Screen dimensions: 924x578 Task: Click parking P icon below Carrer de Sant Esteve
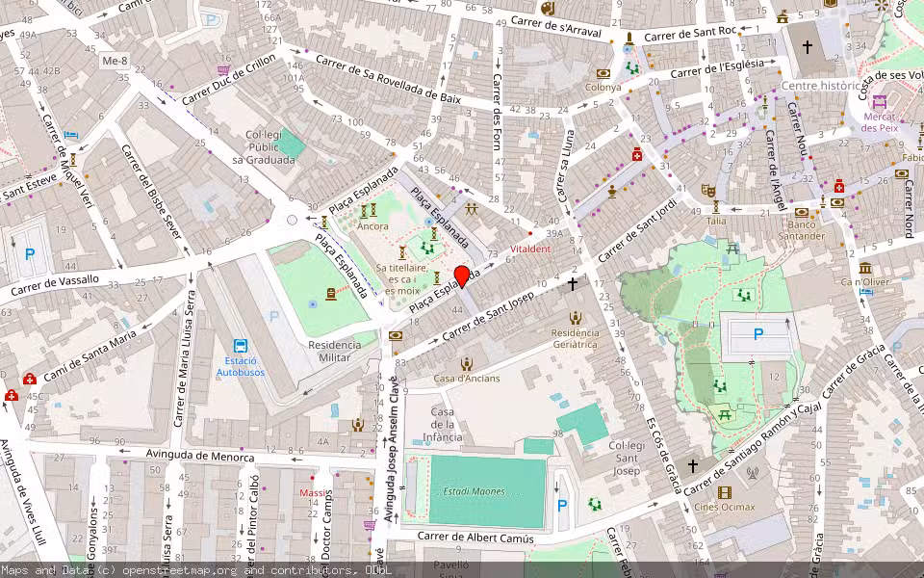tap(30, 254)
